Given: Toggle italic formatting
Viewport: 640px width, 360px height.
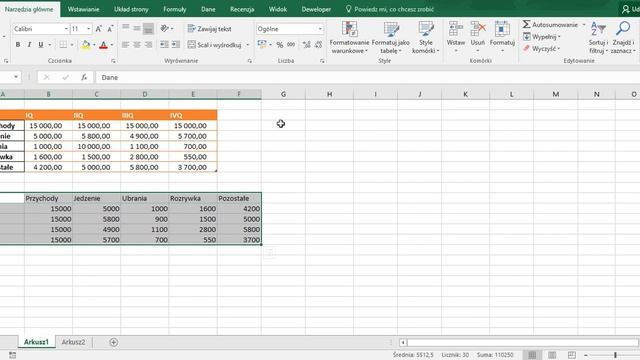Looking at the screenshot, I should (x=29, y=44).
